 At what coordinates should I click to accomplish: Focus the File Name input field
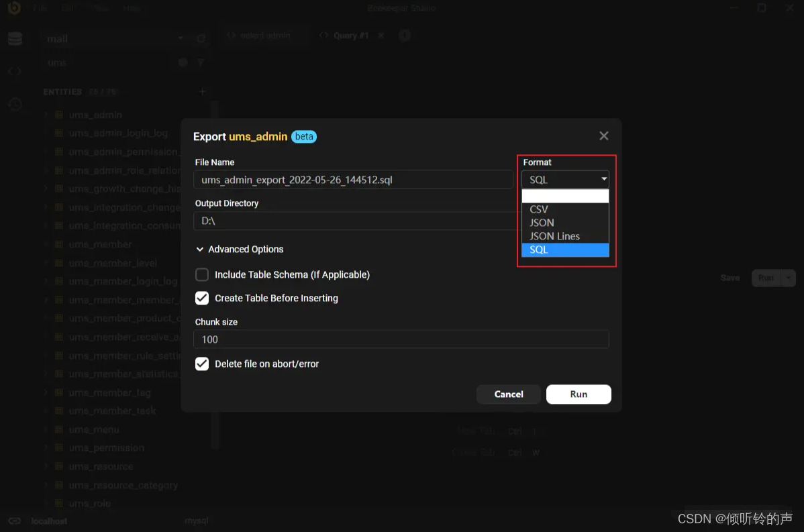click(x=353, y=179)
